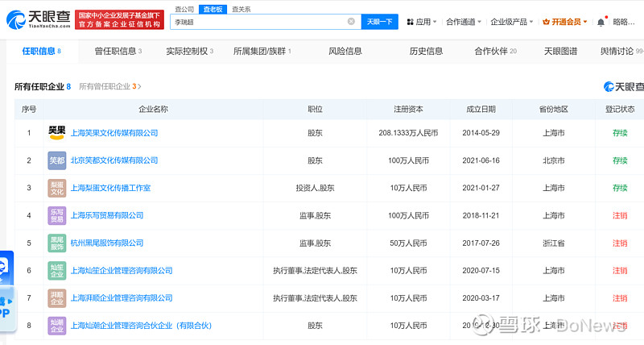The image size is (644, 345).
Task: Click the TianYanCha logo
Action: click(38, 19)
